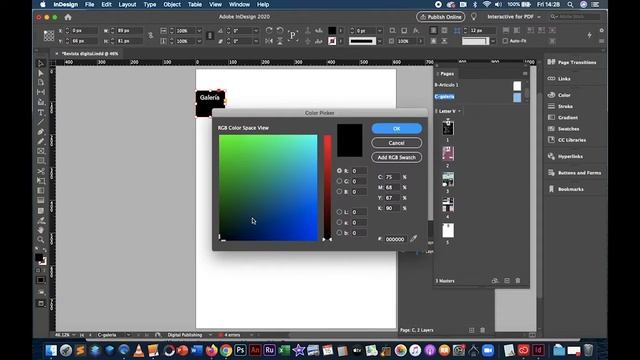640x360 pixels.
Task: Open the File menu
Action: coord(89,4)
